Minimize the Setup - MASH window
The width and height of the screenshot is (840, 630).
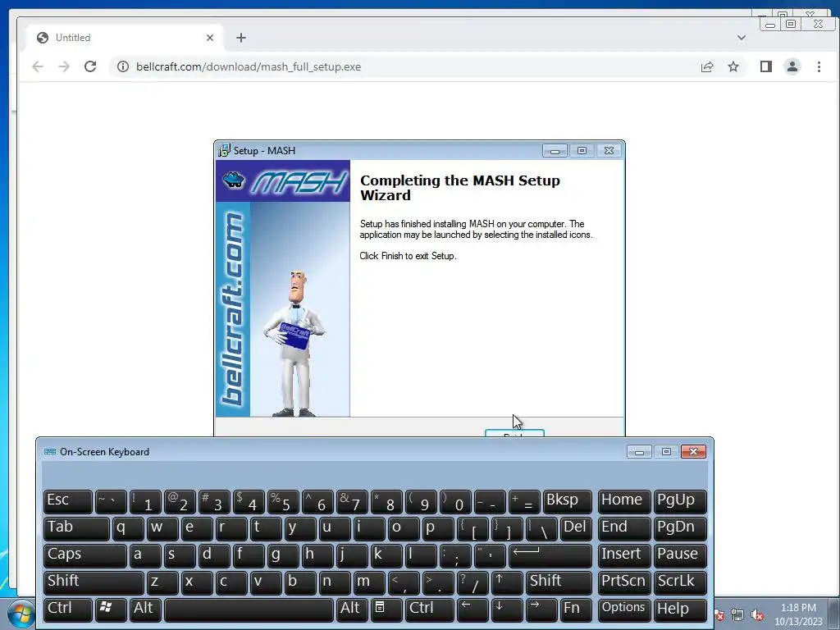coord(555,151)
